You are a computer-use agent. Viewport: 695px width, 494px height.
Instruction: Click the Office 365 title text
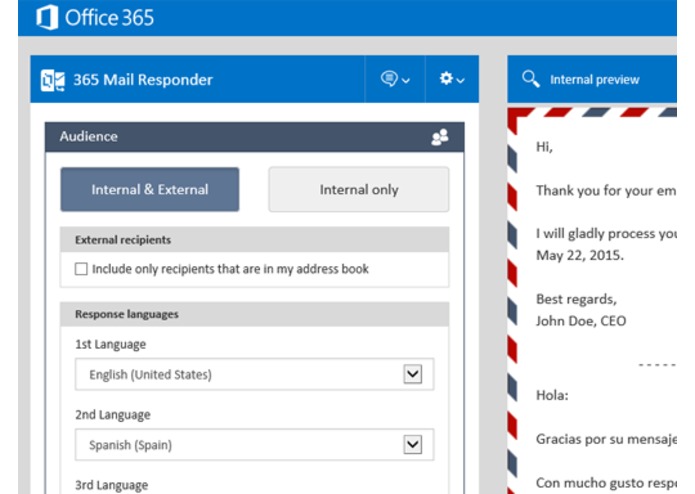tap(109, 18)
